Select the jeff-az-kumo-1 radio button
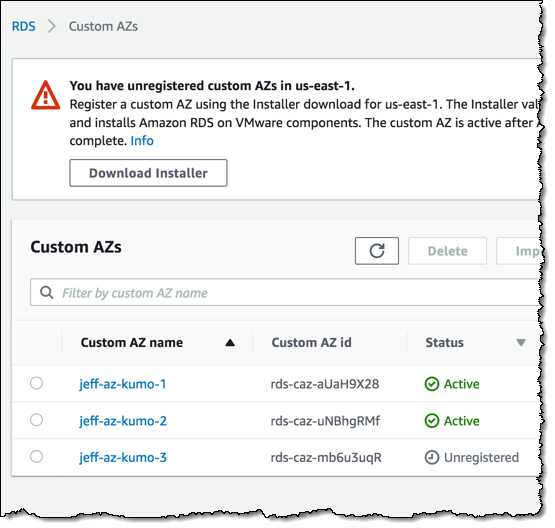The height and width of the screenshot is (528, 555). (36, 383)
